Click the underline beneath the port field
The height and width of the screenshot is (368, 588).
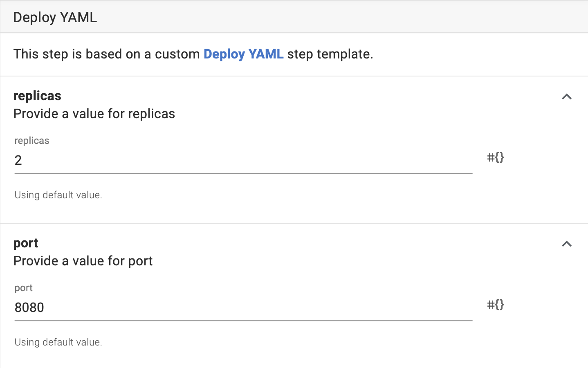(243, 321)
